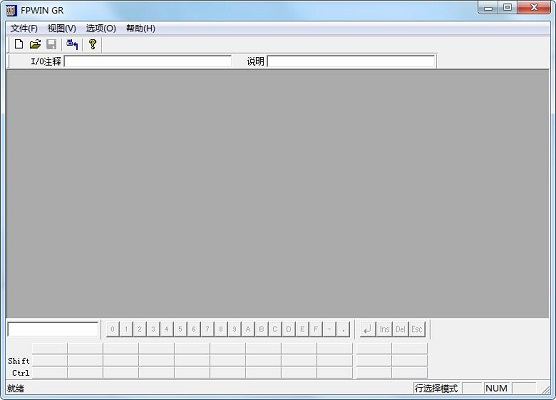Click the Esc key button
The image size is (556, 400).
click(x=417, y=329)
